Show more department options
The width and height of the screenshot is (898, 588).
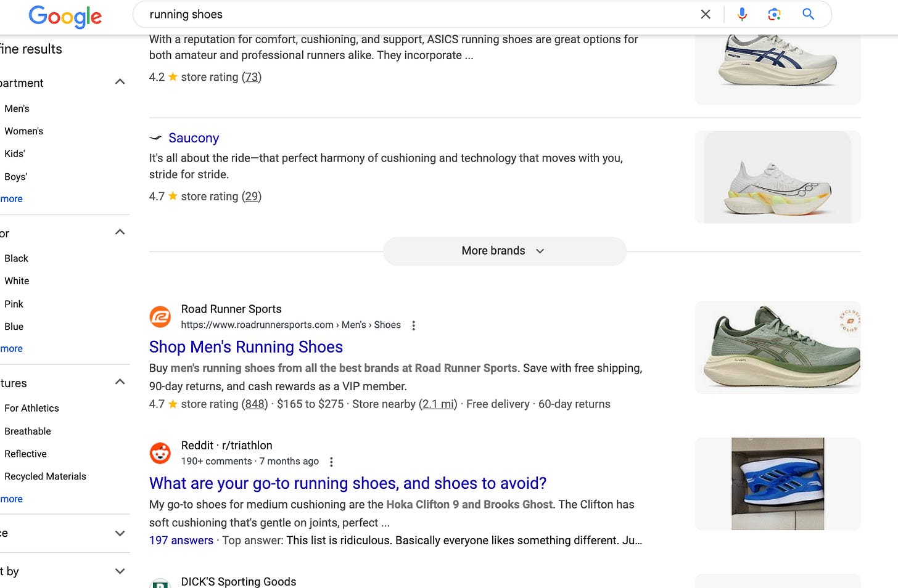(x=11, y=198)
